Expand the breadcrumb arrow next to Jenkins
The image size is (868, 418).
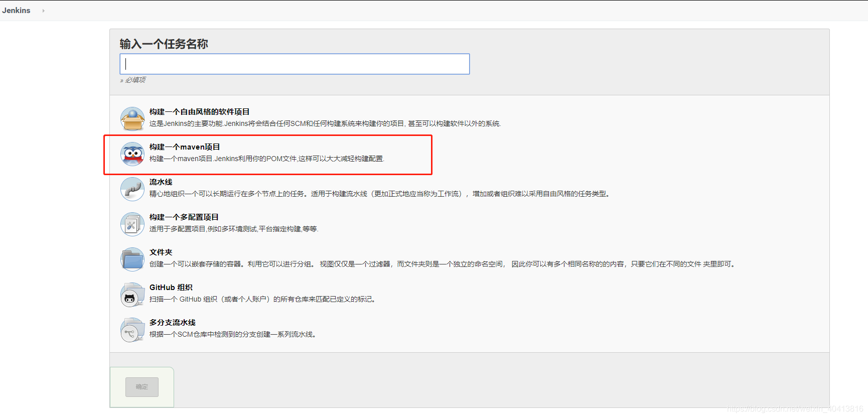coord(44,11)
